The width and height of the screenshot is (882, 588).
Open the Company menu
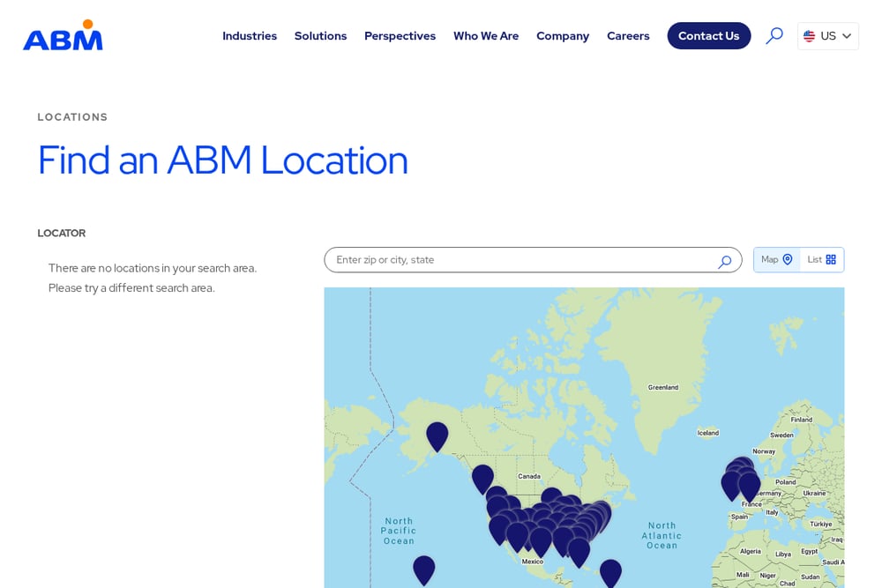pyautogui.click(x=563, y=36)
